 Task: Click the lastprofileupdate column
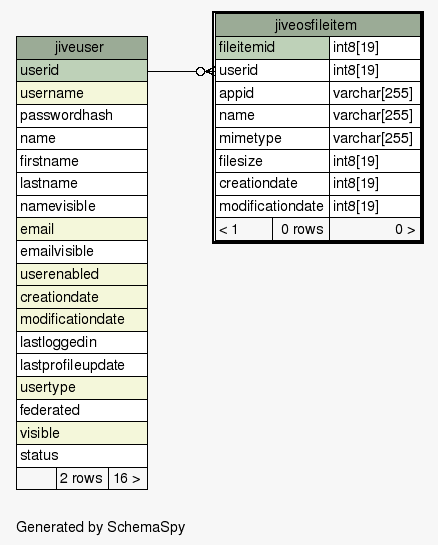(x=82, y=365)
